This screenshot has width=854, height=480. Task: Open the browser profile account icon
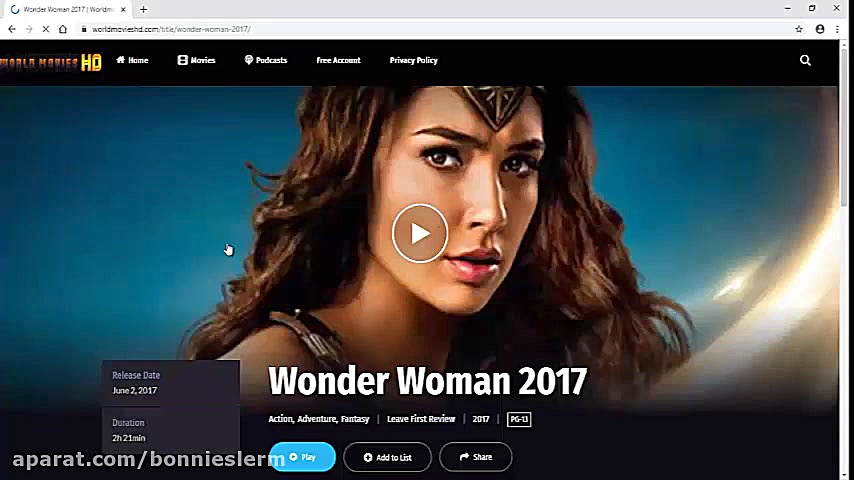820,29
